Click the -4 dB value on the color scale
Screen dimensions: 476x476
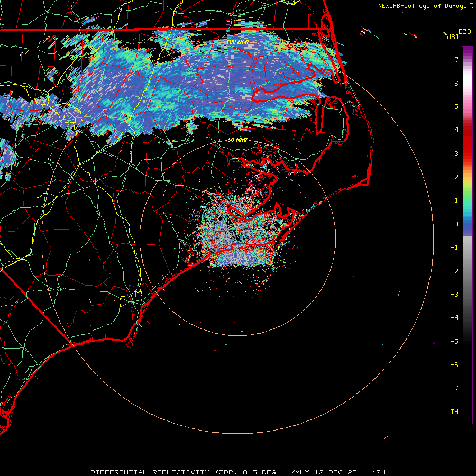pos(454,318)
